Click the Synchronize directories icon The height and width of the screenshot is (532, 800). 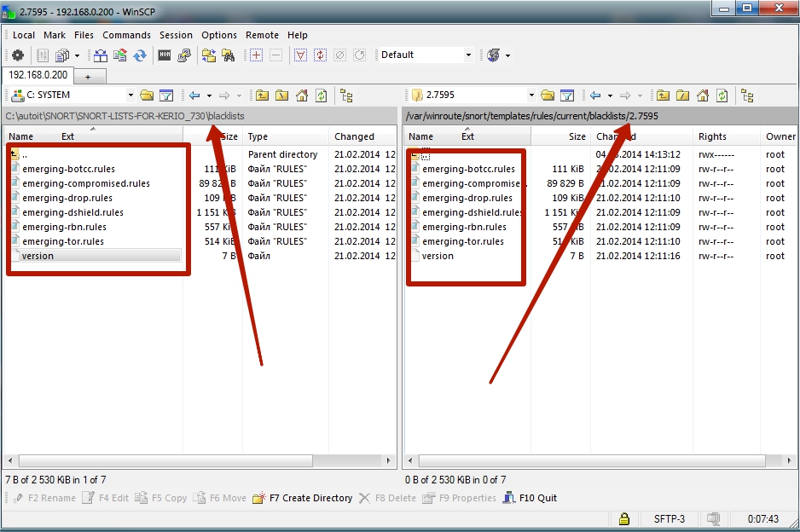(x=139, y=55)
